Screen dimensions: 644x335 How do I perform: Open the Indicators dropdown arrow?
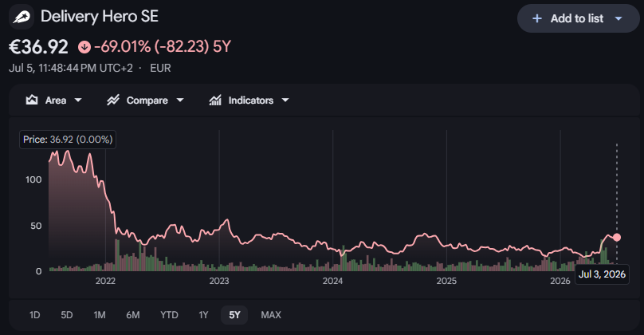[285, 100]
